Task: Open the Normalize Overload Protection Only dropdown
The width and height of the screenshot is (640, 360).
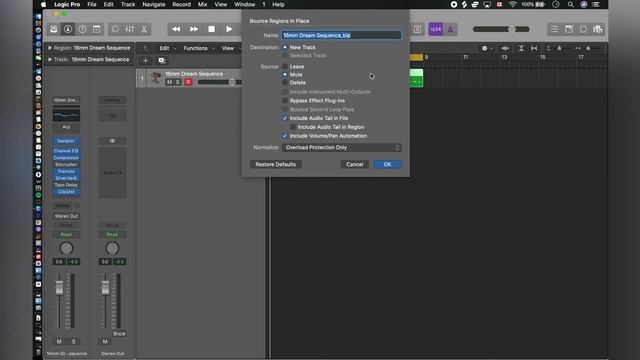Action: pos(342,147)
